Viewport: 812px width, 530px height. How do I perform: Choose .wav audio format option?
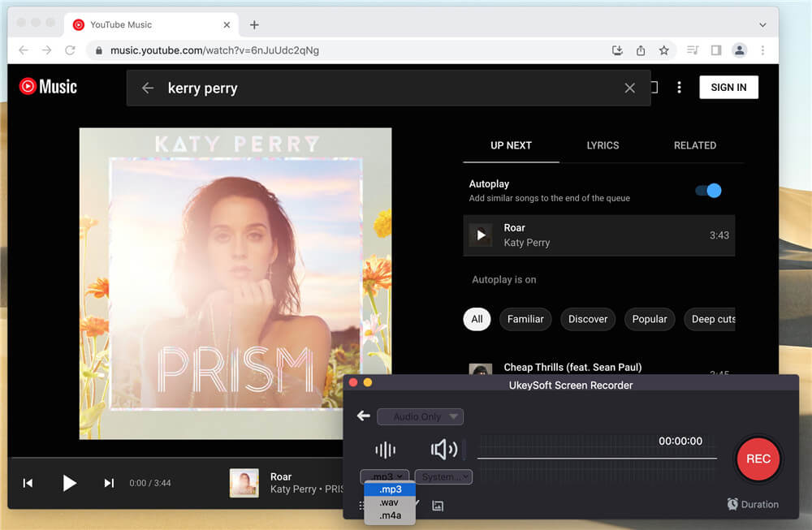click(390, 502)
